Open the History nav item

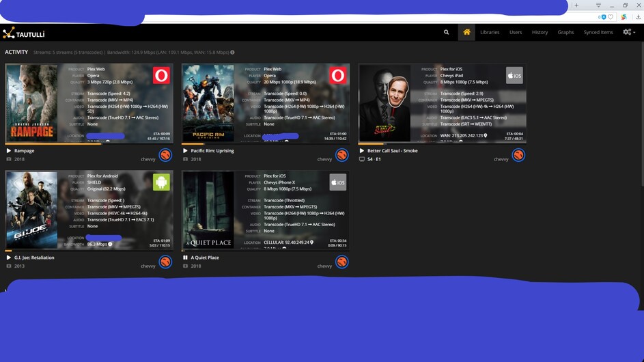coord(540,32)
